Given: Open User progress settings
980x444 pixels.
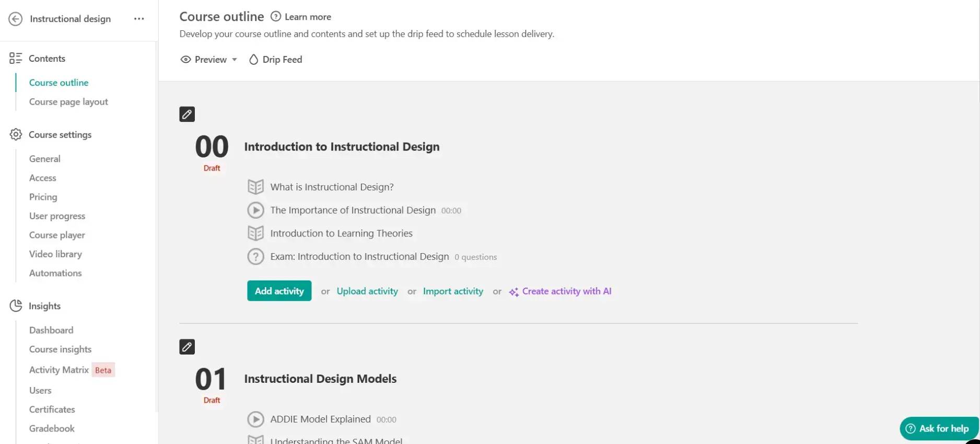Looking at the screenshot, I should 57,216.
